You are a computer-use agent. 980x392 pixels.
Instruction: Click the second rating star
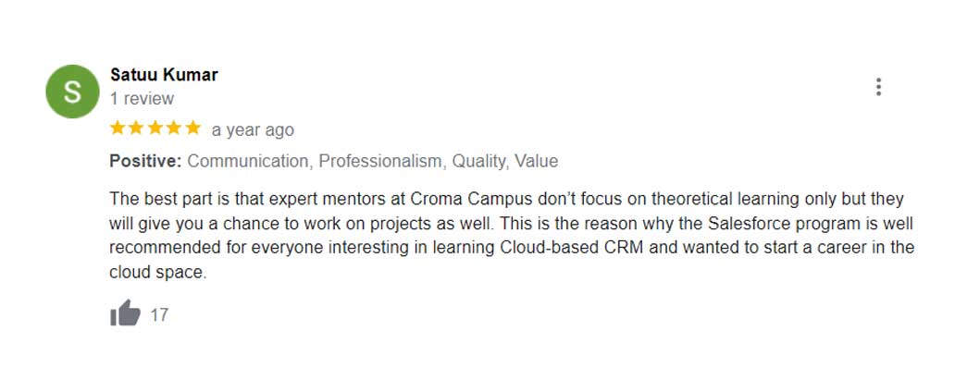pyautogui.click(x=137, y=129)
